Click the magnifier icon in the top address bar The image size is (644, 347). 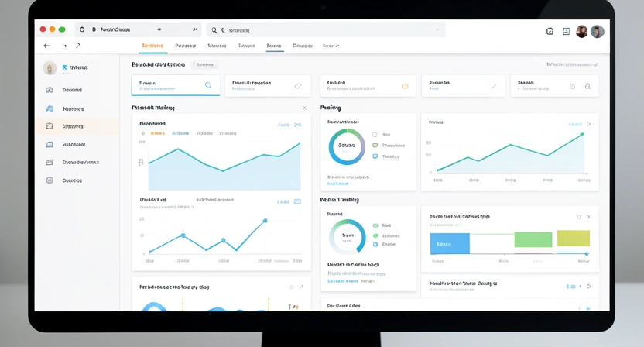[214, 30]
